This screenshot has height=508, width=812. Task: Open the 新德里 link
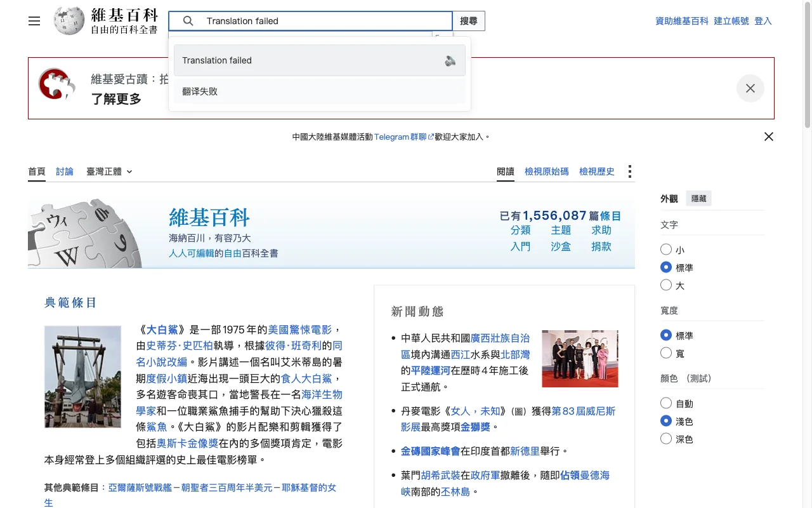[x=525, y=451]
